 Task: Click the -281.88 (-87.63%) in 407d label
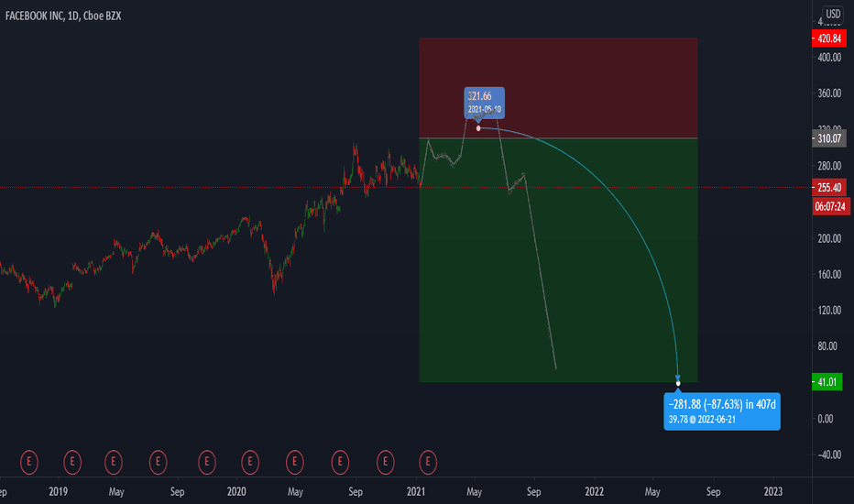(722, 404)
